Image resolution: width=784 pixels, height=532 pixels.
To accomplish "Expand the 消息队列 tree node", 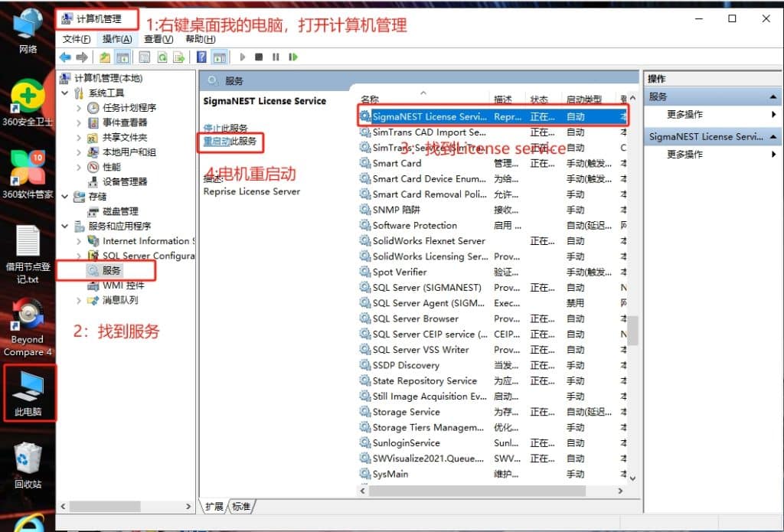I will pyautogui.click(x=79, y=300).
